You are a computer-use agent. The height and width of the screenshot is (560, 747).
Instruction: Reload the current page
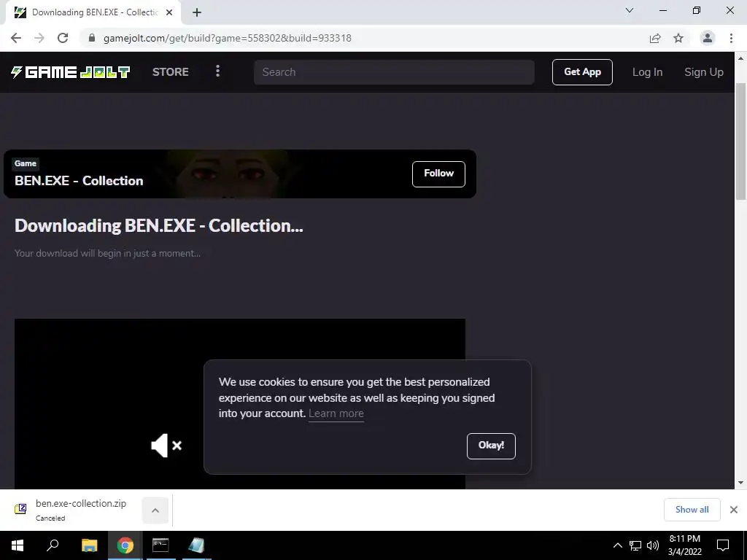tap(63, 38)
